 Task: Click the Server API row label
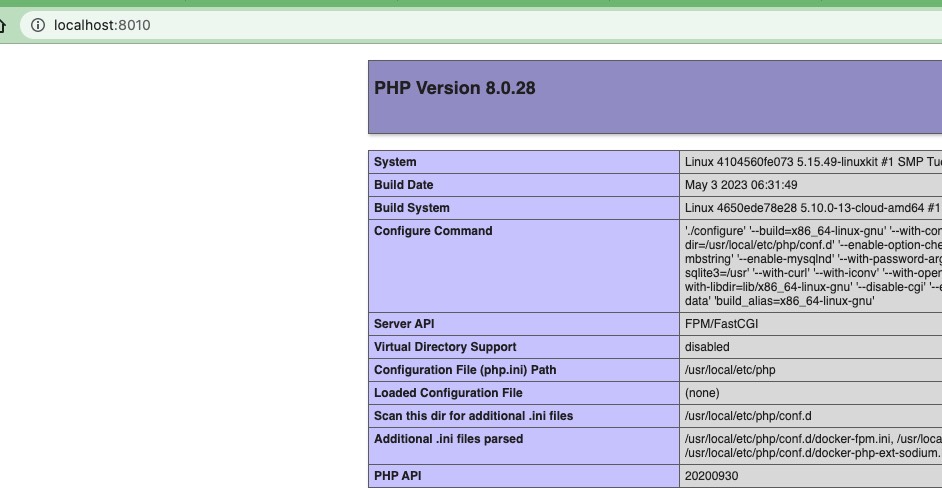point(404,324)
